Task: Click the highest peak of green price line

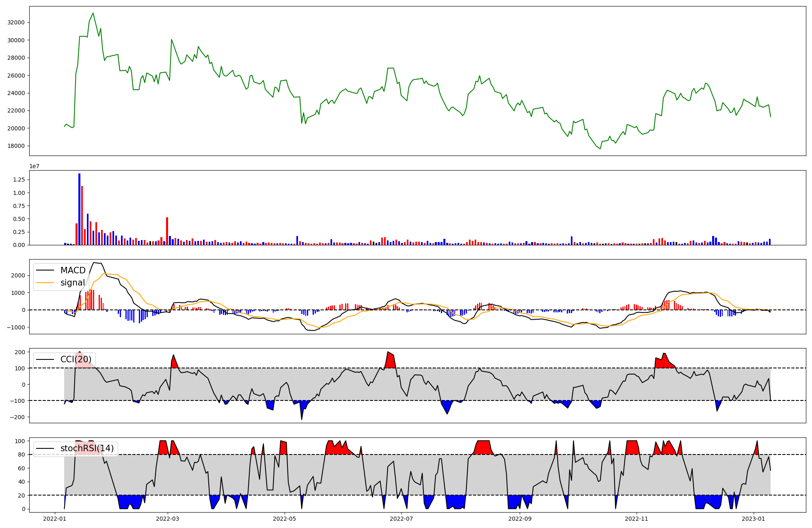Action: pos(93,13)
